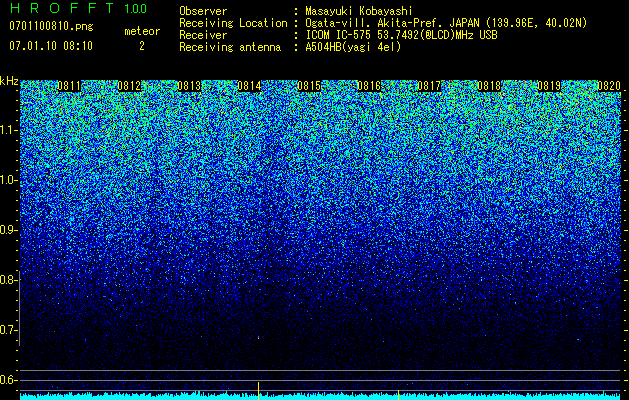Screen dimensions: 629x400
Task: Click the Receiving antenna label
Action: point(230,47)
